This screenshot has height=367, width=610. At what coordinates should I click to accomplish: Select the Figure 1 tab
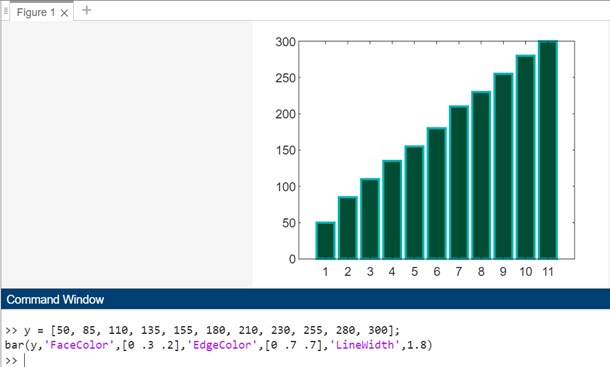pyautogui.click(x=36, y=13)
